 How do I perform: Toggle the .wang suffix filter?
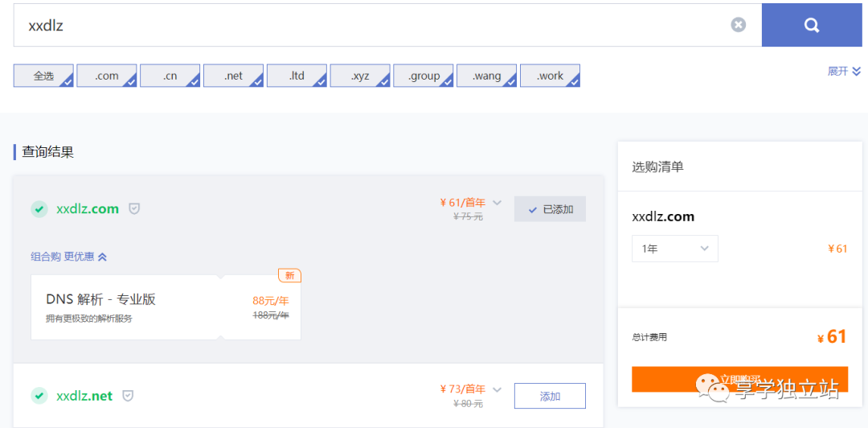pos(486,76)
